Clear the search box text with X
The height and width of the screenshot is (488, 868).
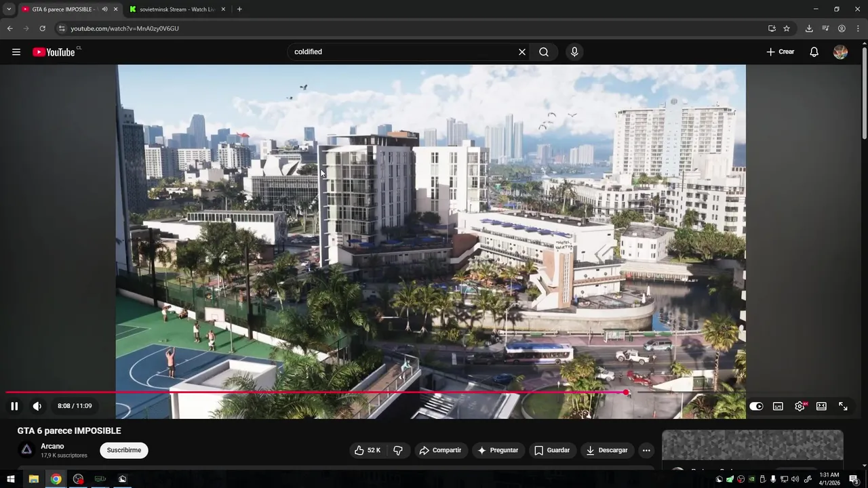[522, 52]
